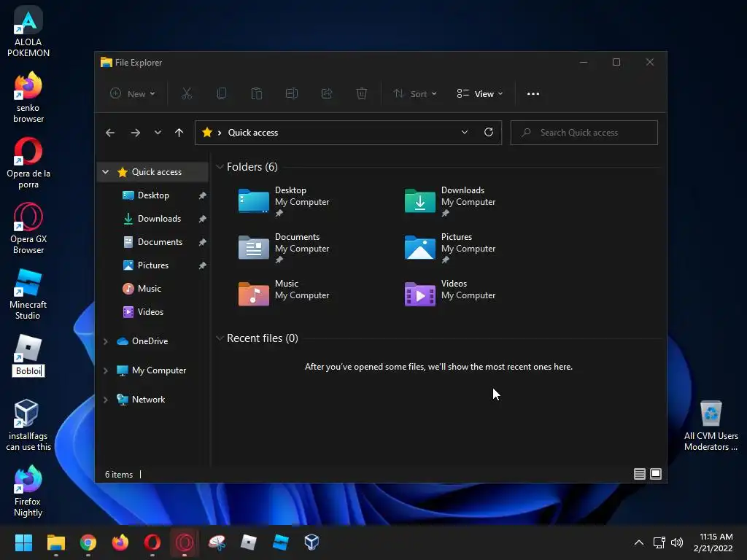
Task: Select Desktop in the navigation pane
Action: tap(153, 195)
